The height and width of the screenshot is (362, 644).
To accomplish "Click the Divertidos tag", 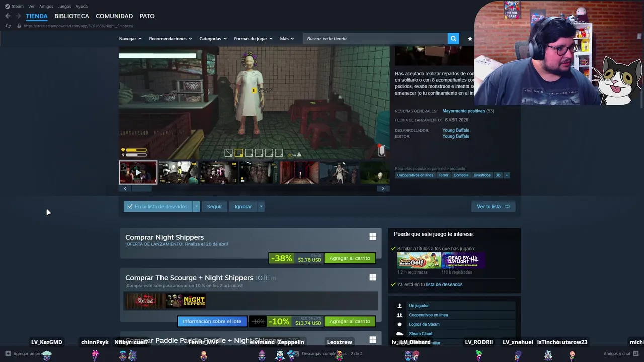I will (482, 175).
